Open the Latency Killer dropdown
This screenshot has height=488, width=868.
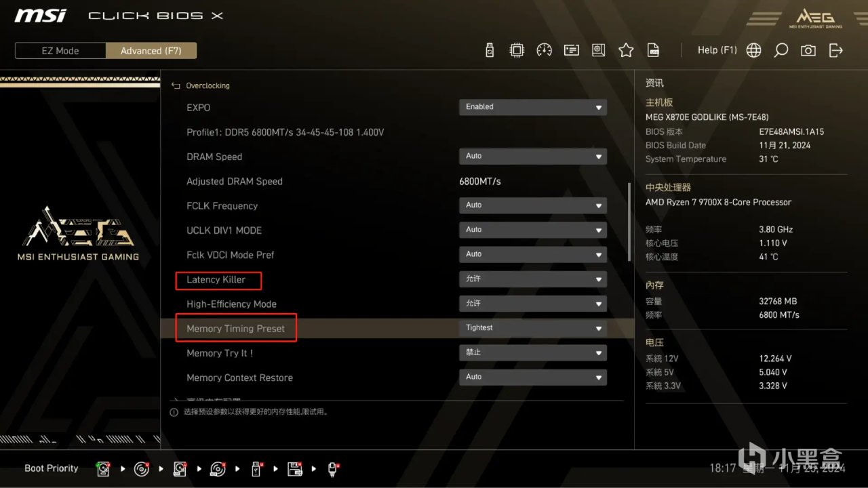coord(532,279)
